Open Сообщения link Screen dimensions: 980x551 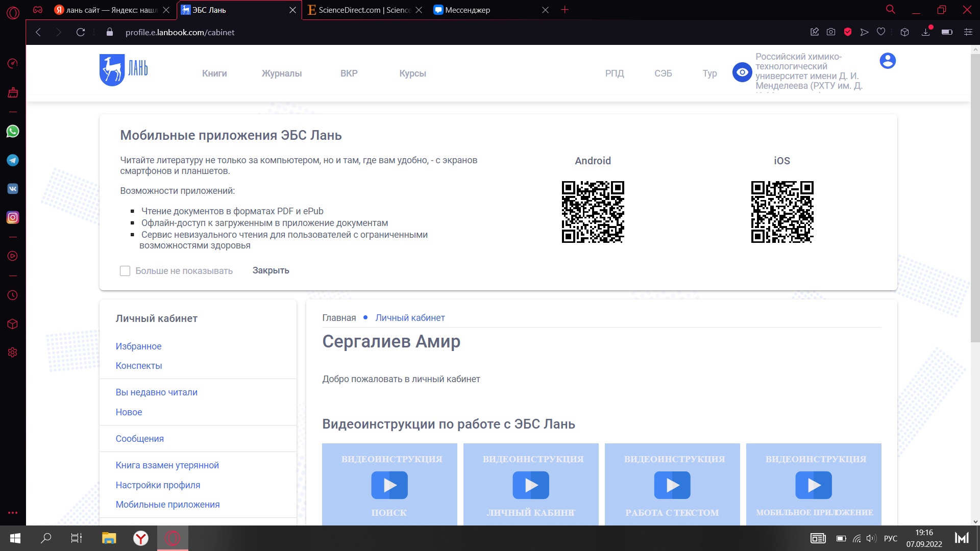point(139,439)
